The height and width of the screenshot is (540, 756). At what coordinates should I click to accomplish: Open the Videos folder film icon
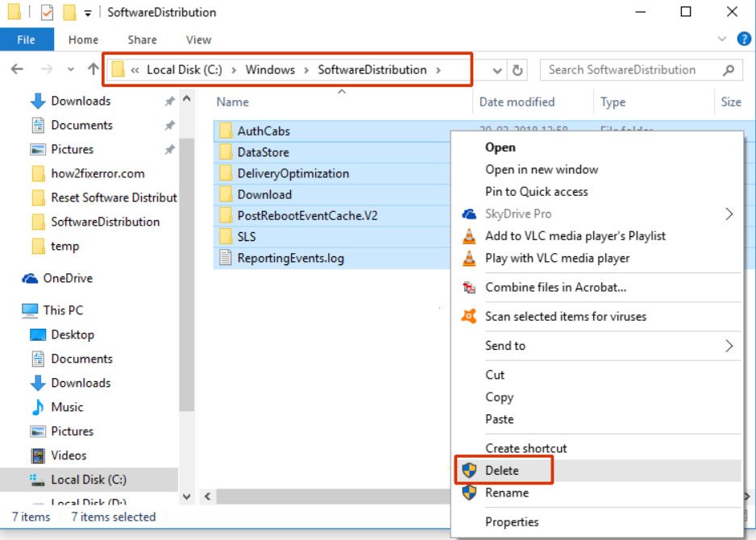[38, 455]
